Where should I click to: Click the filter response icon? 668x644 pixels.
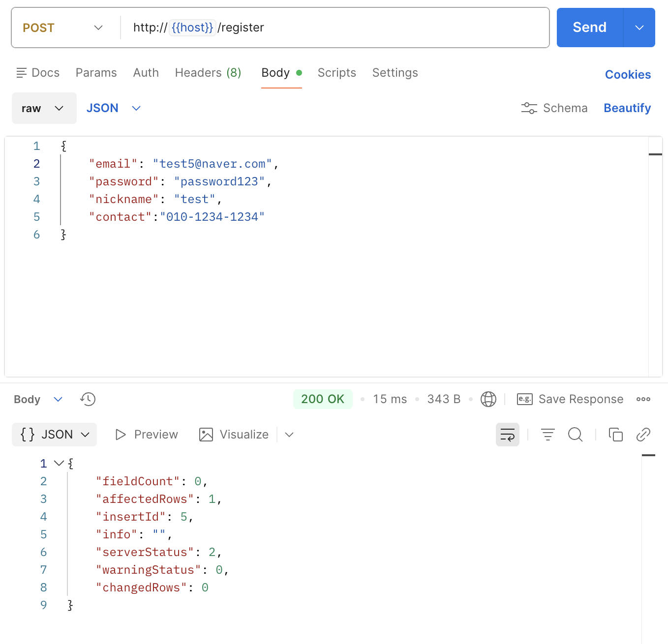pyautogui.click(x=548, y=435)
